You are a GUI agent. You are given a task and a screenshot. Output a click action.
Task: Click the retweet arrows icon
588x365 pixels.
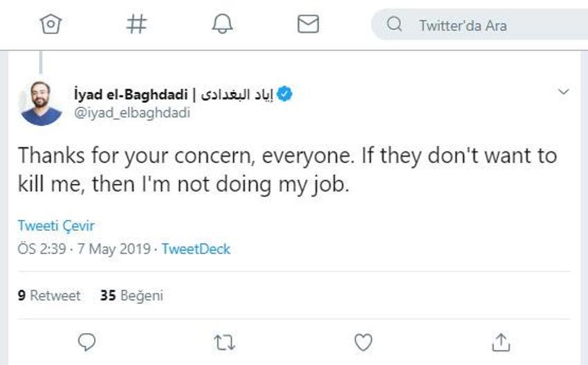225,342
